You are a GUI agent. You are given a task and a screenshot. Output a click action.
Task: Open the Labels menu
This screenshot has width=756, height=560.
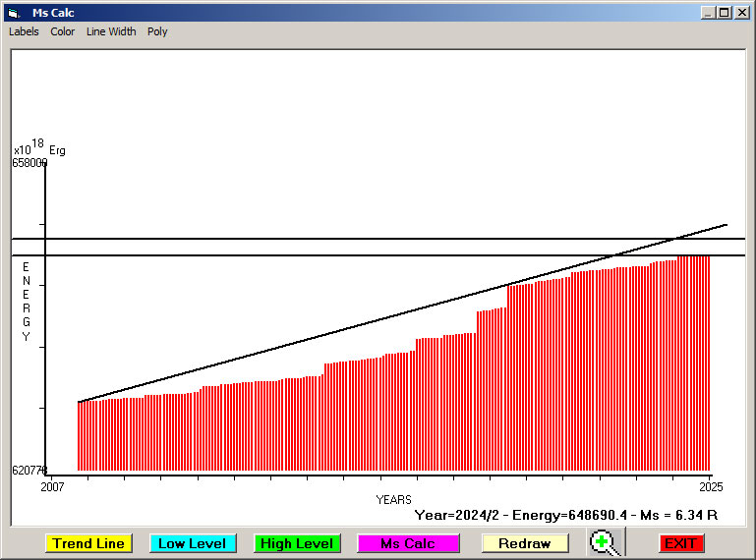click(24, 31)
